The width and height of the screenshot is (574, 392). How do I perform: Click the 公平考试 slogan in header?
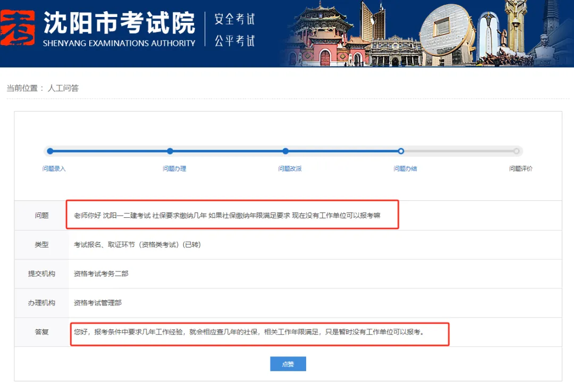pyautogui.click(x=234, y=40)
